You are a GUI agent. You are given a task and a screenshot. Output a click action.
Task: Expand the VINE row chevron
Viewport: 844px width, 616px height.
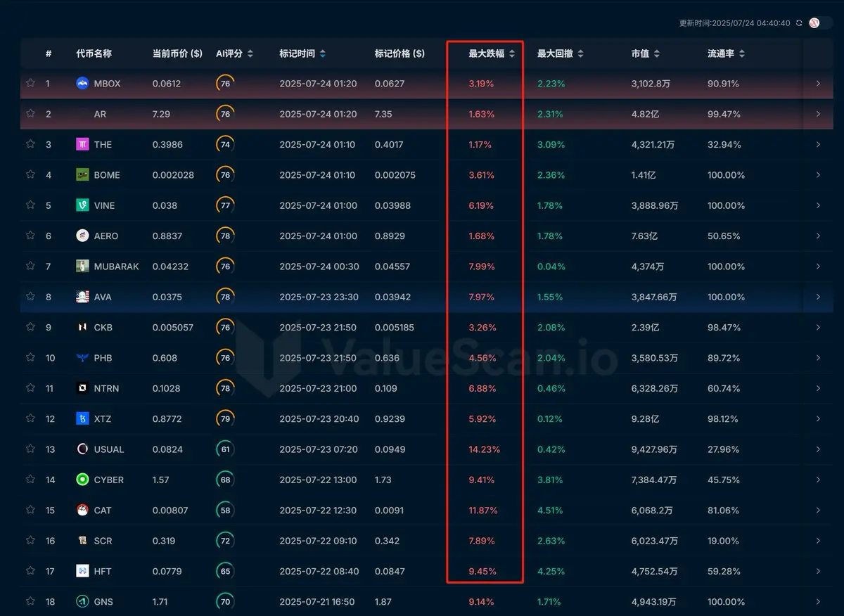(x=818, y=205)
